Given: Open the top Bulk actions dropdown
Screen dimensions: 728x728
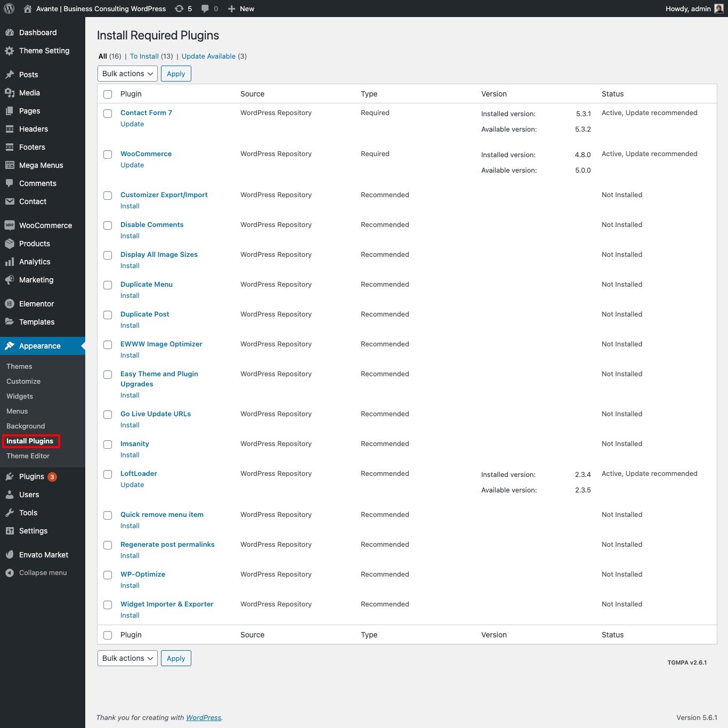Looking at the screenshot, I should [x=127, y=73].
